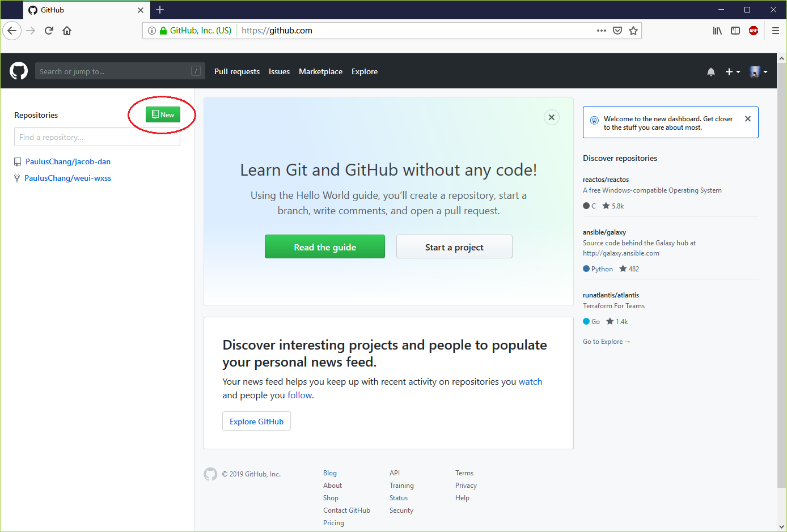This screenshot has width=787, height=532.
Task: Dismiss the Learn Git banner
Action: [x=552, y=117]
